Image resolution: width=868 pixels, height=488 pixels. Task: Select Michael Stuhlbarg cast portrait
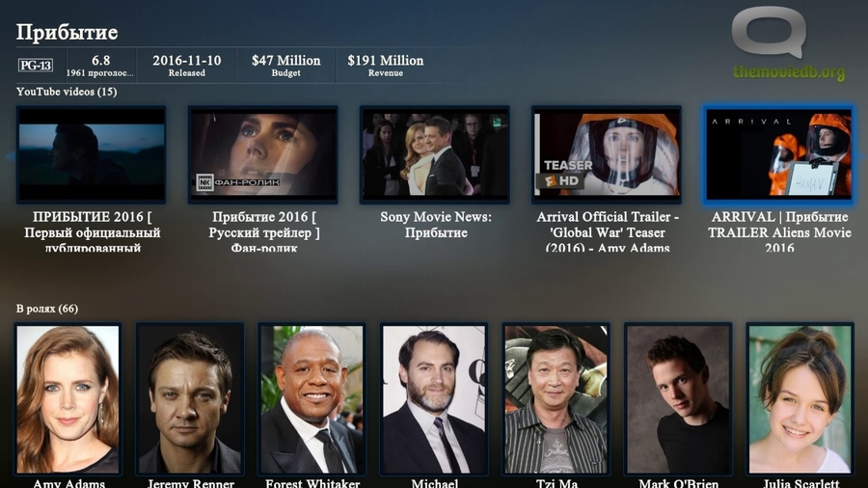(434, 399)
